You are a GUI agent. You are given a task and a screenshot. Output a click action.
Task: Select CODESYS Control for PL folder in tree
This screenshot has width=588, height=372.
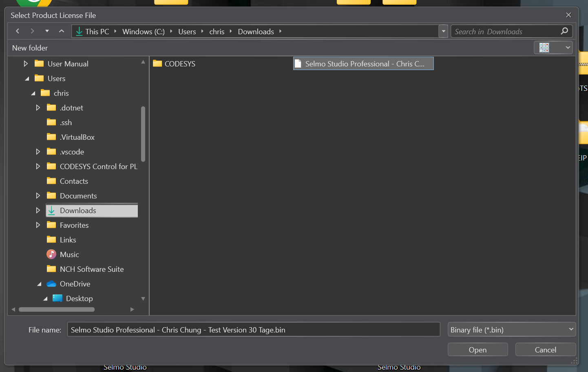click(x=99, y=166)
